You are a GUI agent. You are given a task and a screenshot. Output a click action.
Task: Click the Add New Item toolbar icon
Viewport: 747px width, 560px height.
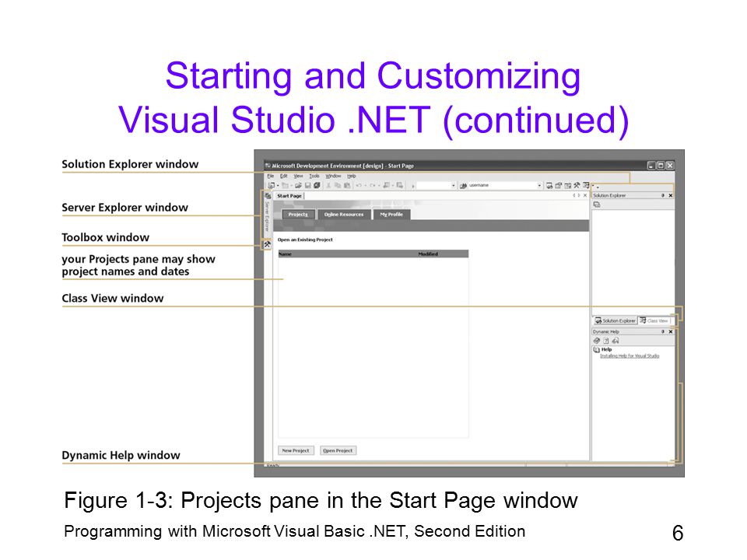285,185
